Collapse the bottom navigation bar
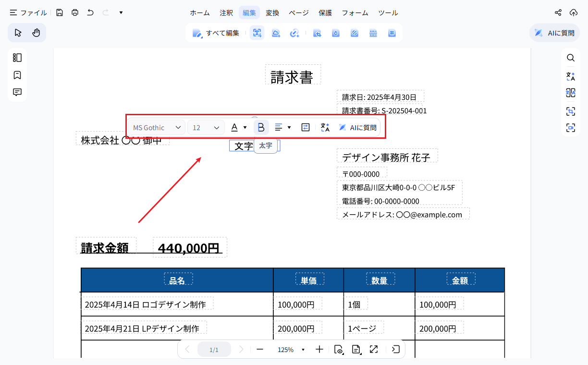 [395, 350]
